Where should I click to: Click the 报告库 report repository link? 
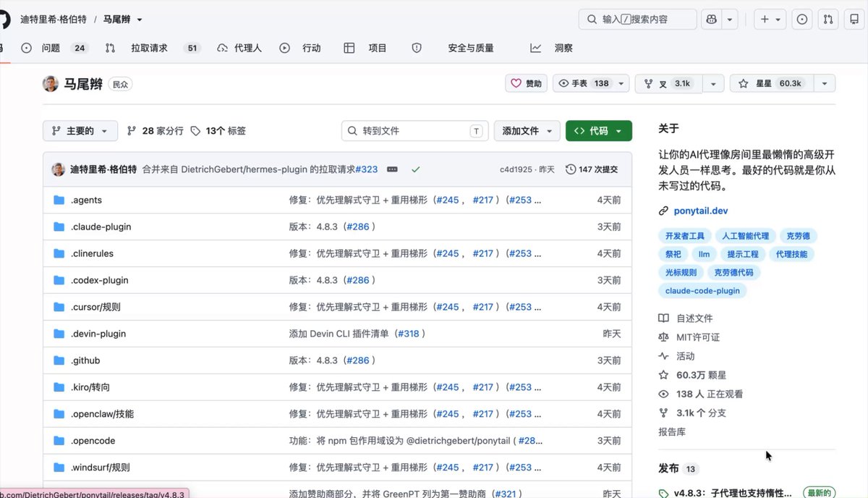point(672,431)
